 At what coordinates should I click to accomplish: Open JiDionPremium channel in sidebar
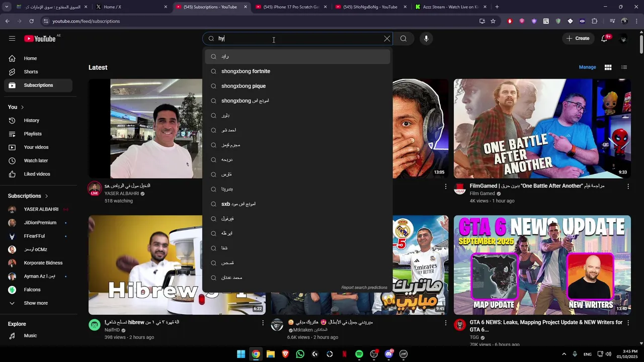(x=38, y=223)
